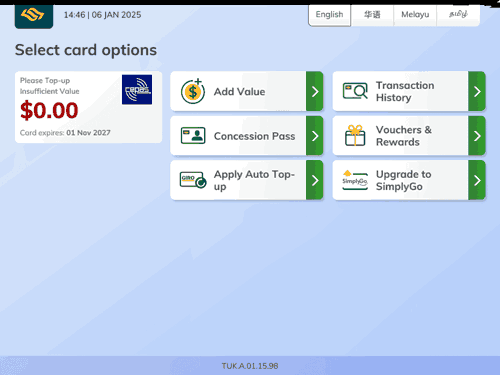Open Add Value via its green arrow

click(x=315, y=91)
